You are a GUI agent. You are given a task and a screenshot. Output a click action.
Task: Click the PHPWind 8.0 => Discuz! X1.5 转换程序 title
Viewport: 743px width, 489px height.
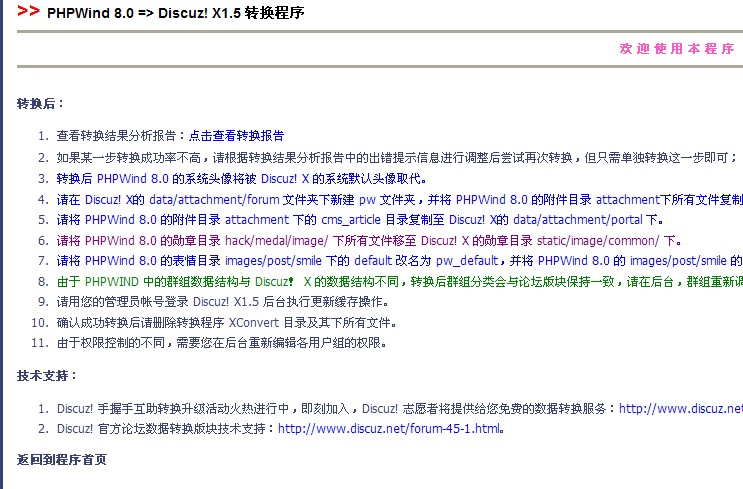[175, 13]
